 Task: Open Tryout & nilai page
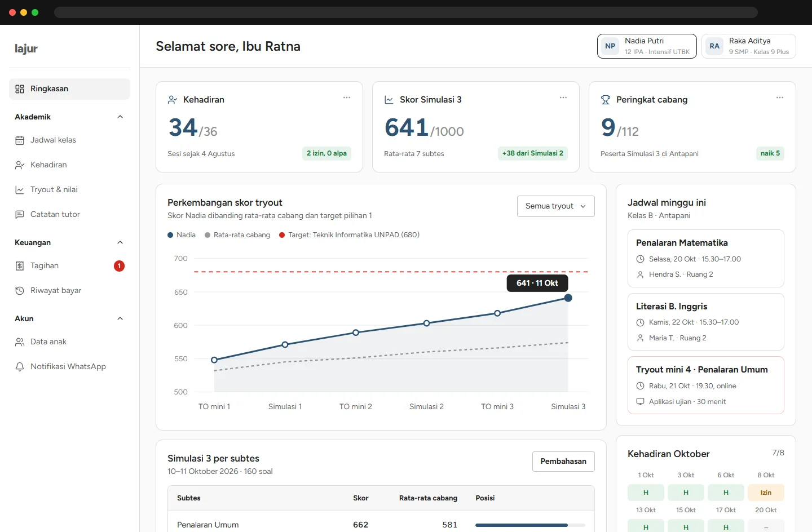(69, 190)
